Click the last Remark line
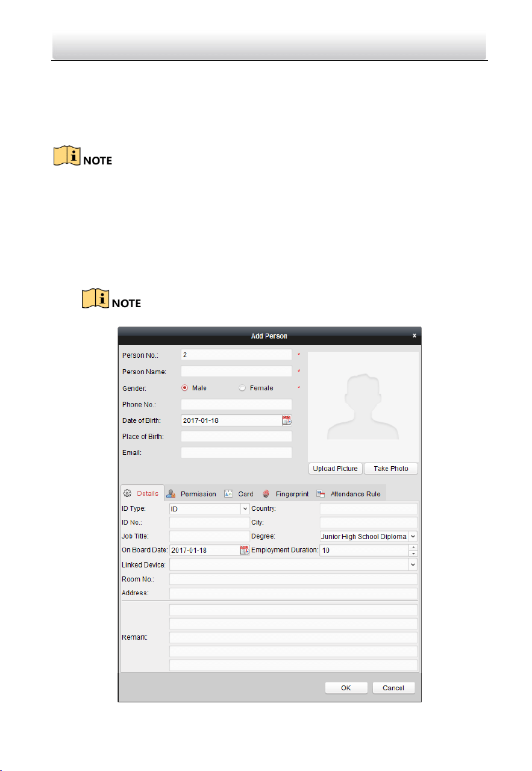The image size is (532, 771). (293, 665)
